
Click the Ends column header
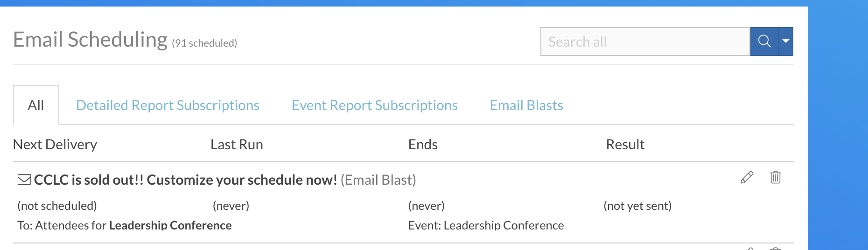click(x=423, y=145)
